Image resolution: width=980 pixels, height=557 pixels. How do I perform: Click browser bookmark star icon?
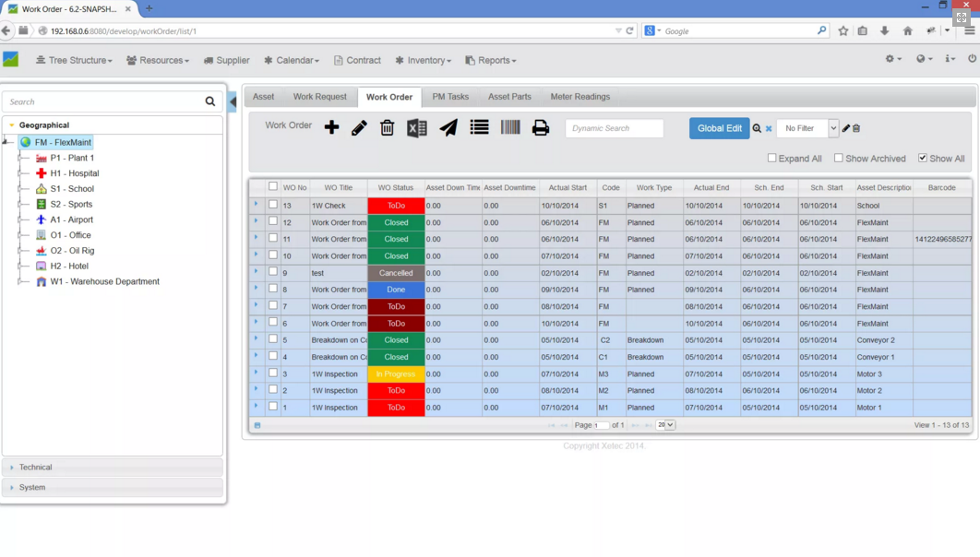pos(843,30)
